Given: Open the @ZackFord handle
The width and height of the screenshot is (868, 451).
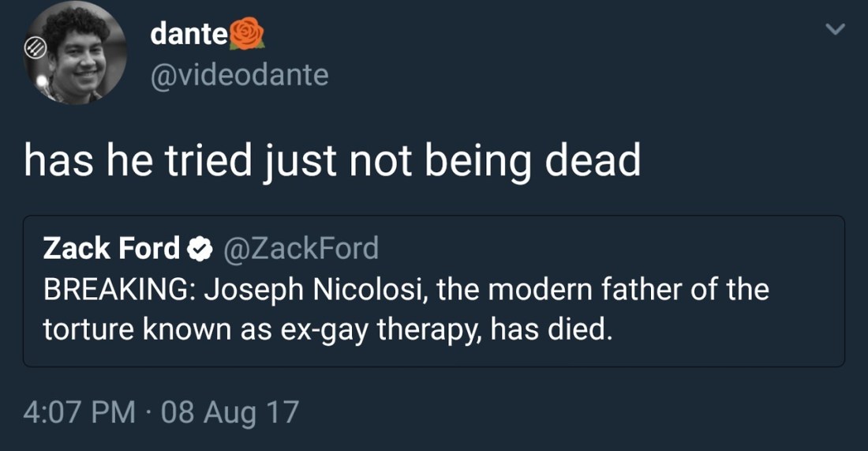Looking at the screenshot, I should (302, 249).
